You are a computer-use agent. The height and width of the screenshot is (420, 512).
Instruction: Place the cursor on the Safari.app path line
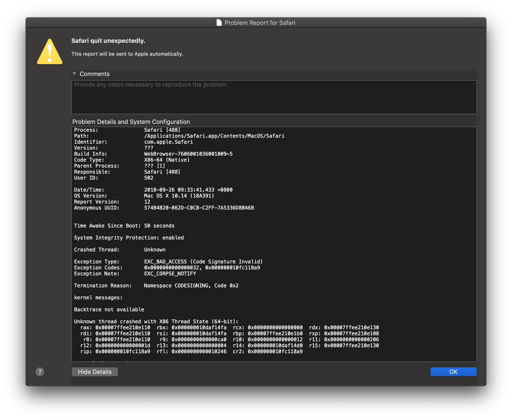coord(214,136)
